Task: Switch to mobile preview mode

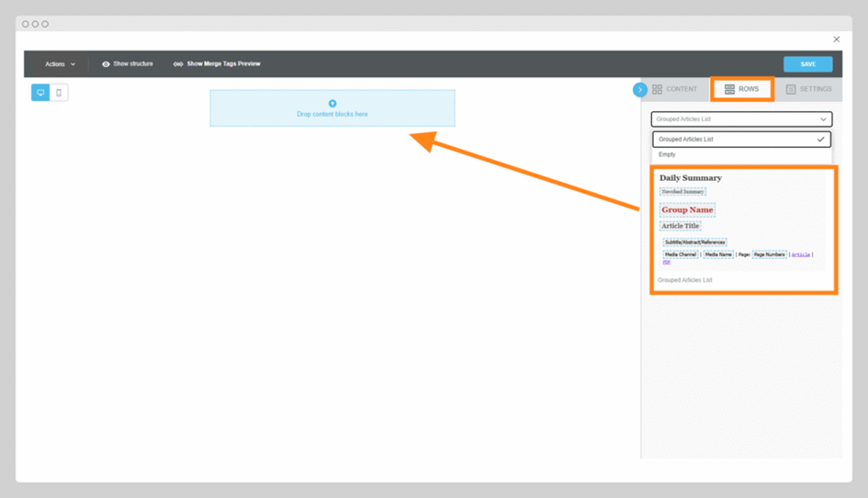Action: tap(59, 93)
